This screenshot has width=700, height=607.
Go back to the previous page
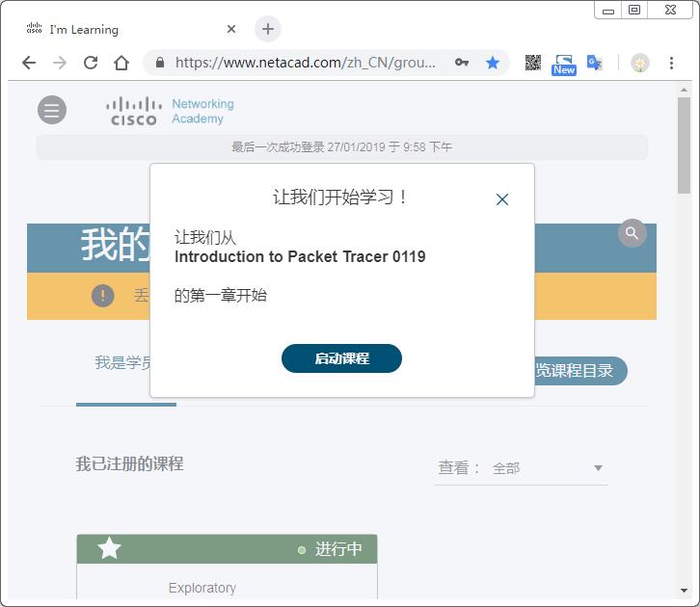pos(29,63)
